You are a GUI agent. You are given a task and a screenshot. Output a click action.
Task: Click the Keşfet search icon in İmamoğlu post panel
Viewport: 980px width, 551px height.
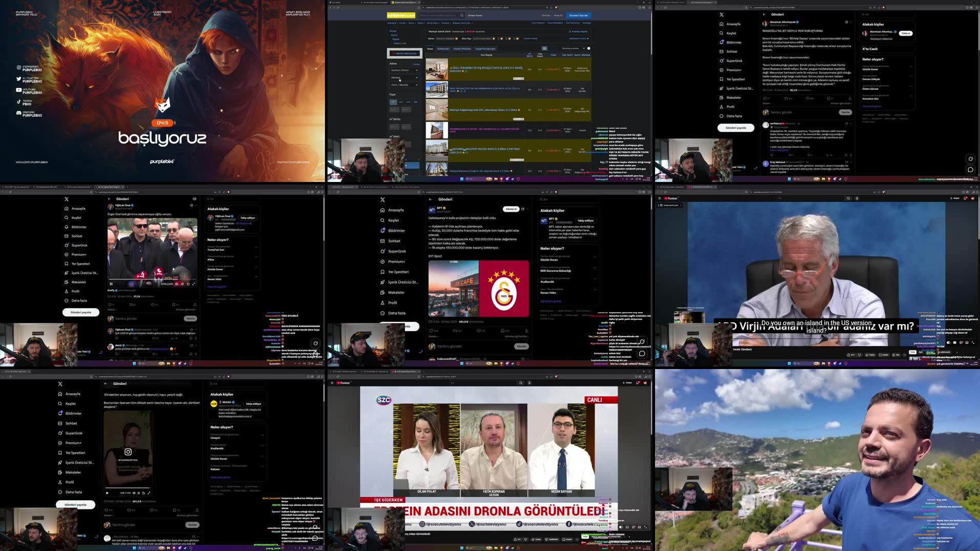tap(721, 33)
